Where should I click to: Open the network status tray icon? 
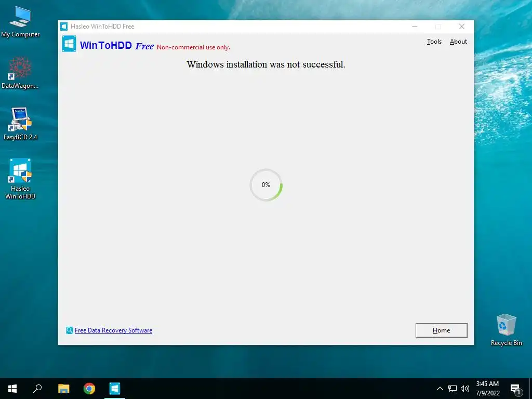(x=453, y=389)
